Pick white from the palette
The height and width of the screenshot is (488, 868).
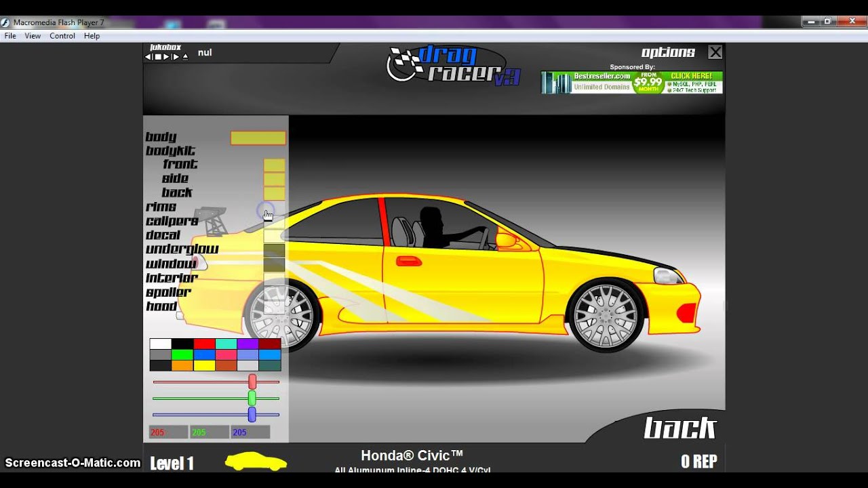(161, 344)
